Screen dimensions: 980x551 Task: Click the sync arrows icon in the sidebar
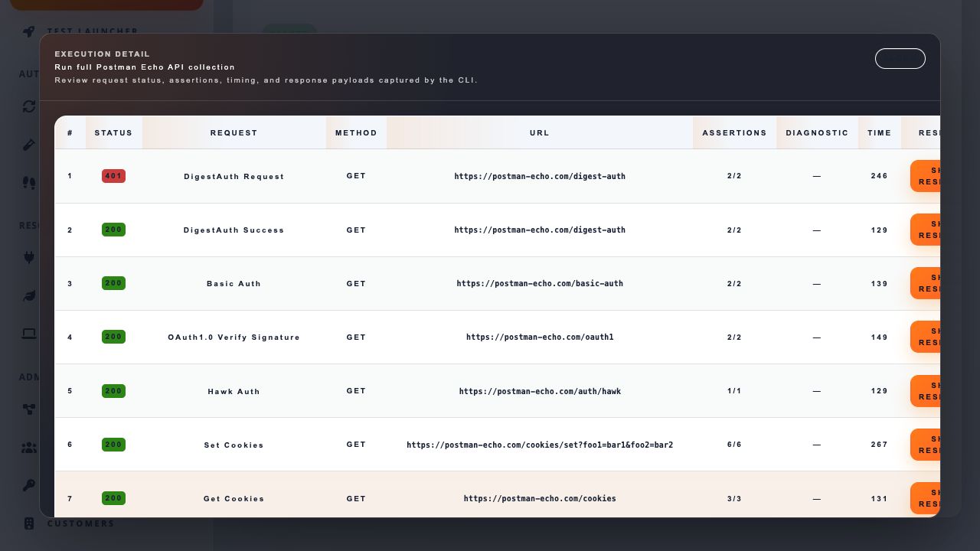(x=29, y=106)
